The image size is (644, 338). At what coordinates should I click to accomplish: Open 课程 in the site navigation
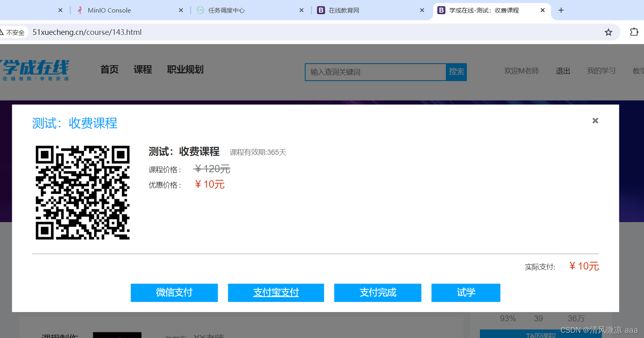(143, 70)
